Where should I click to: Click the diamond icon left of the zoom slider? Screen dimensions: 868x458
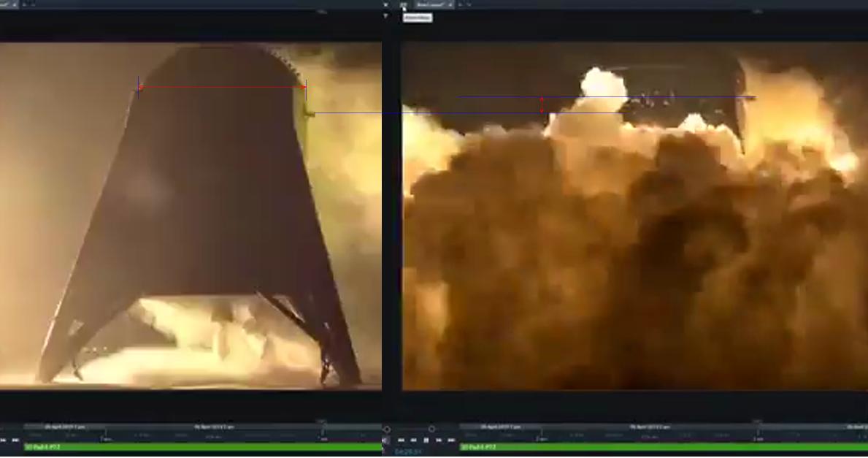(387, 430)
